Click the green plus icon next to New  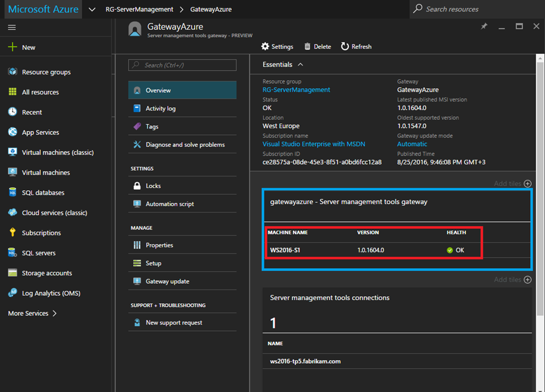[x=13, y=47]
